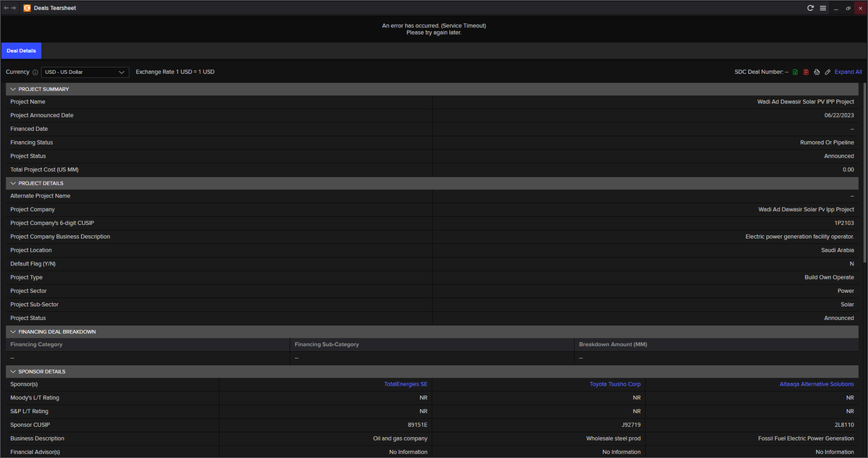Viewport: 868px width, 458px height.
Task: Select sponsor CUSIP 2L8110
Action: coord(844,425)
